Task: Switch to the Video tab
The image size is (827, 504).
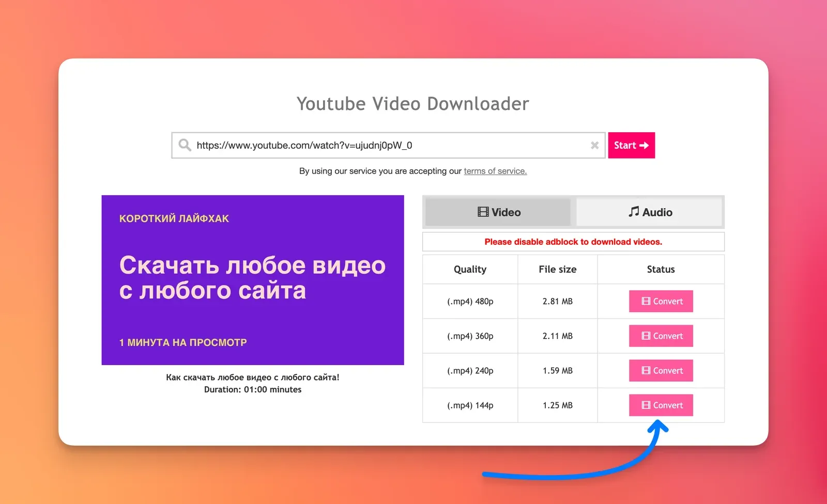Action: pyautogui.click(x=498, y=212)
